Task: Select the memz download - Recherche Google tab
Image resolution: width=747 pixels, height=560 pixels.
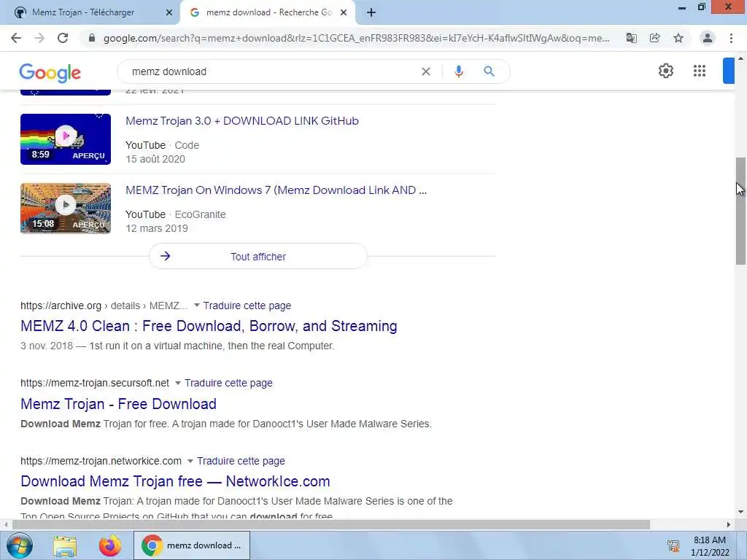Action: click(x=268, y=12)
